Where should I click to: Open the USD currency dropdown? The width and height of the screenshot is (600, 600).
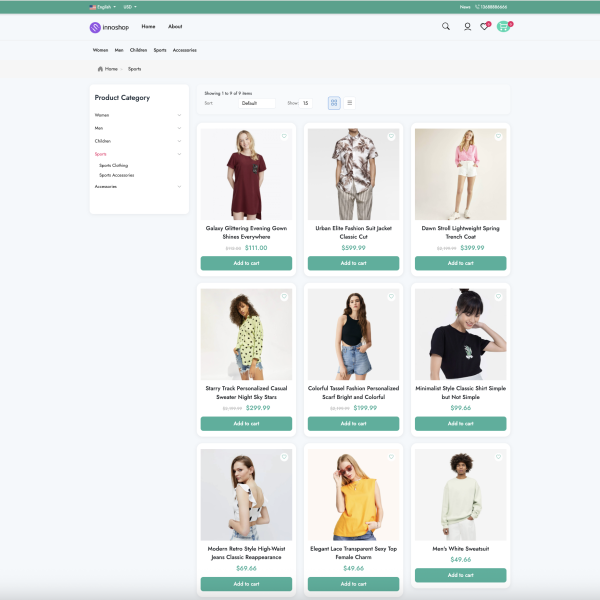[129, 6]
